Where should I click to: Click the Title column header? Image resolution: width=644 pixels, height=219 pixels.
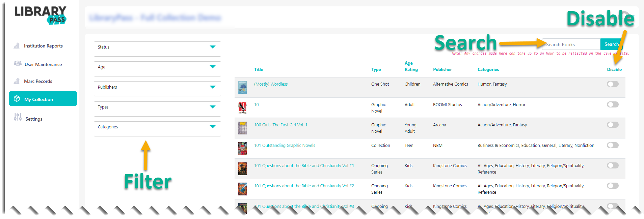tap(259, 70)
